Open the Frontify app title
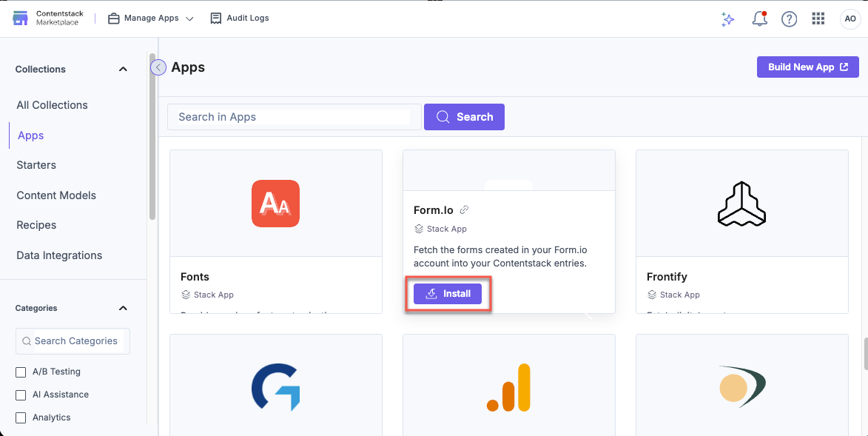Image resolution: width=868 pixels, height=436 pixels. point(667,276)
